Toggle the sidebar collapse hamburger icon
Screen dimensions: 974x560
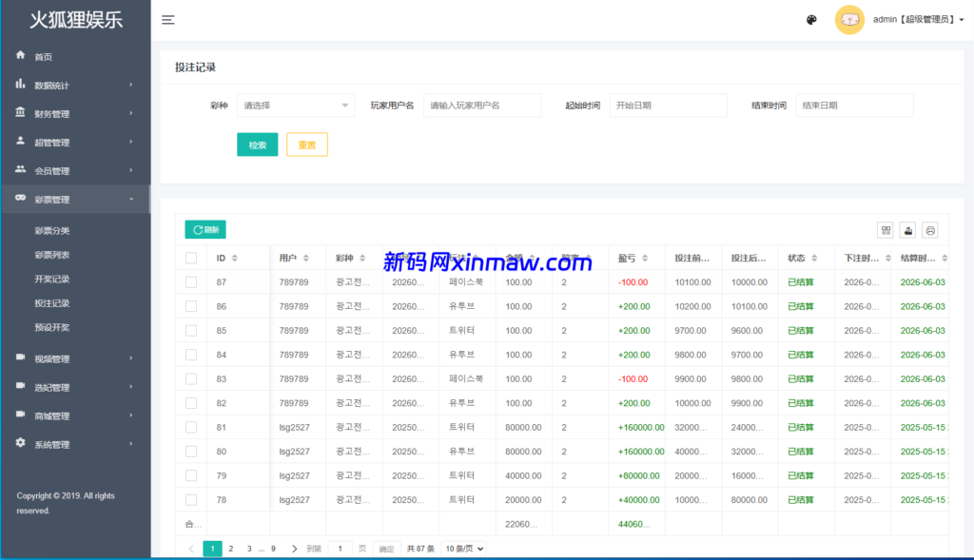click(x=167, y=20)
